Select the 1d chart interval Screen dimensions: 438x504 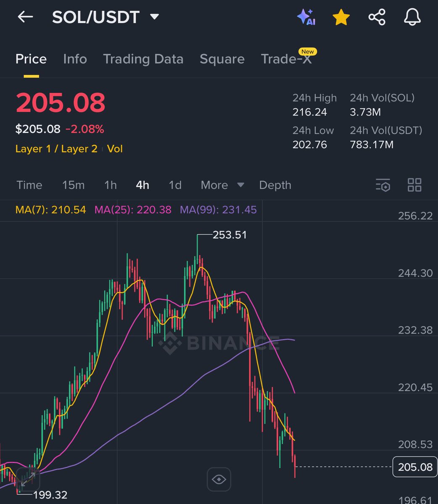[174, 185]
